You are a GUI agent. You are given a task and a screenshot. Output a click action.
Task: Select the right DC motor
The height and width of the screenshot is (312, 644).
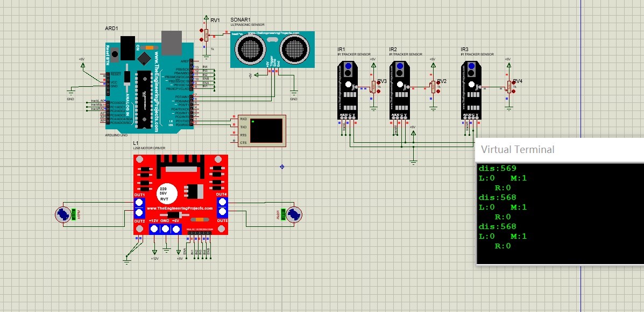(293, 214)
